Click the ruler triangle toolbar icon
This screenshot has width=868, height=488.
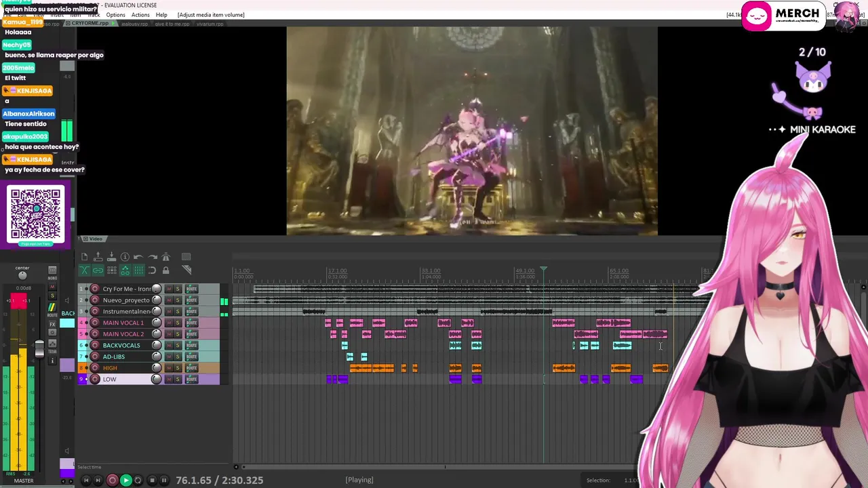coord(186,270)
